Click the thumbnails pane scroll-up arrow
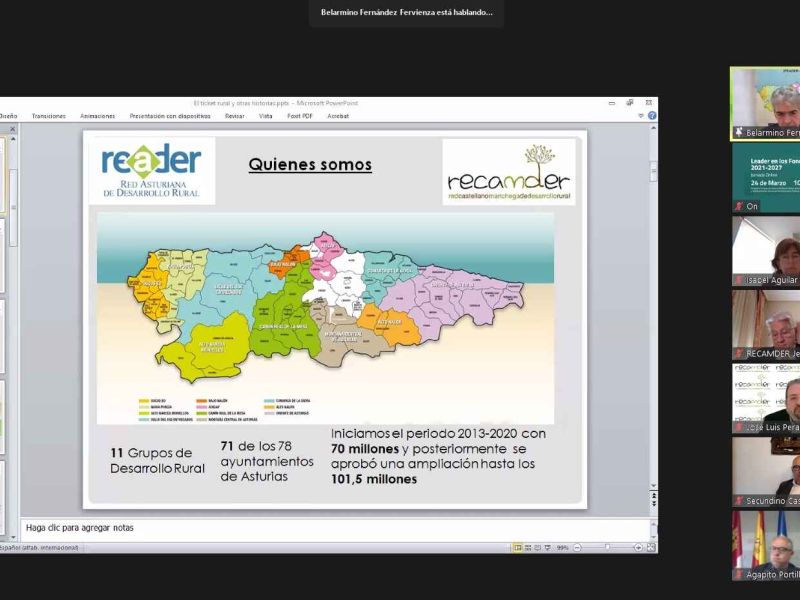Image resolution: width=800 pixels, height=600 pixels. click(x=13, y=138)
